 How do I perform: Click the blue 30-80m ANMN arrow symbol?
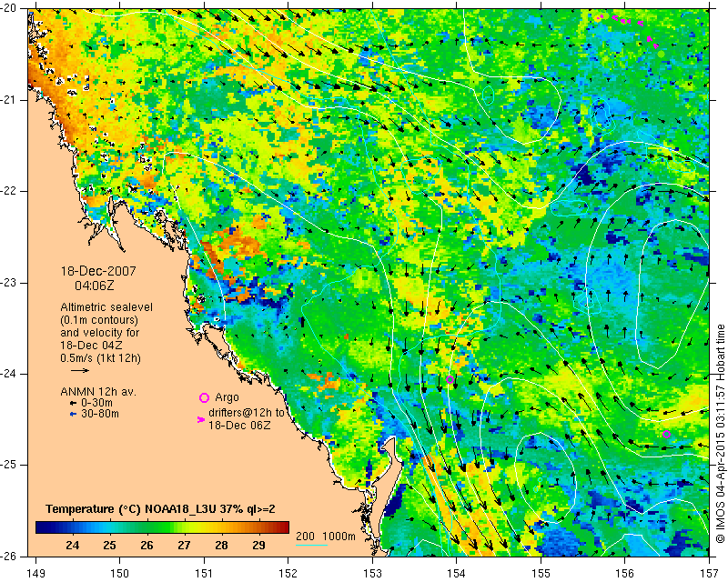[x=73, y=414]
